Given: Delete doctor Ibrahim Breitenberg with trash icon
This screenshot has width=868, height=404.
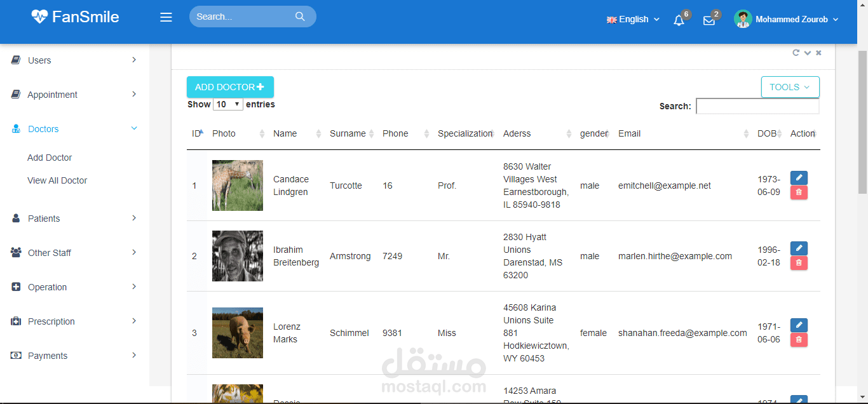Looking at the screenshot, I should [x=799, y=263].
